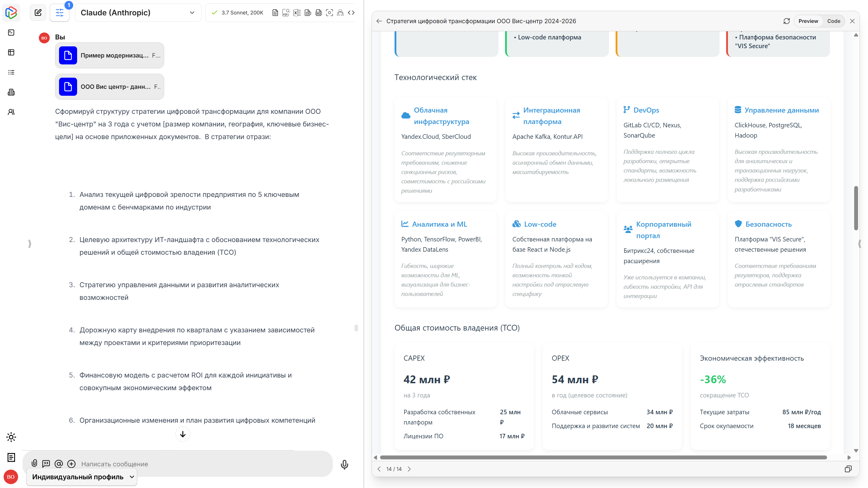868x488 pixels.
Task: Click the plus circle icon in the input bar
Action: [x=71, y=464]
